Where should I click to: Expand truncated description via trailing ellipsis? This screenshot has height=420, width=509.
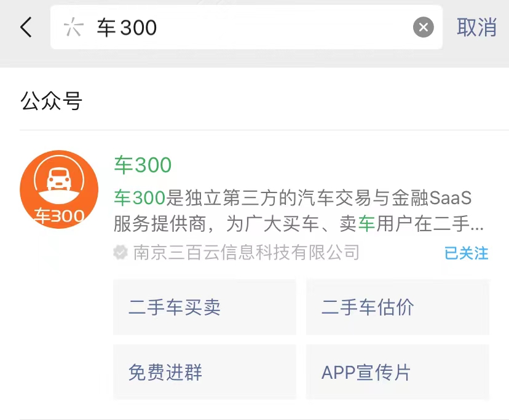477,225
